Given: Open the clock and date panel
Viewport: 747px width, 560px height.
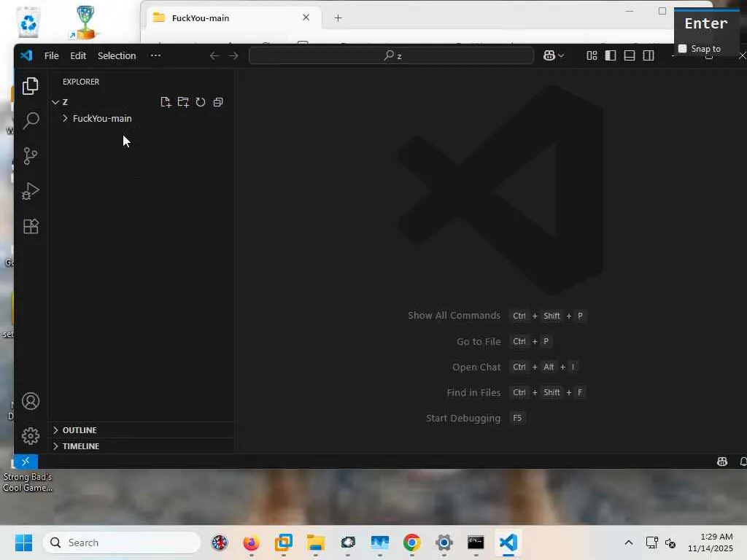Looking at the screenshot, I should click(x=710, y=542).
